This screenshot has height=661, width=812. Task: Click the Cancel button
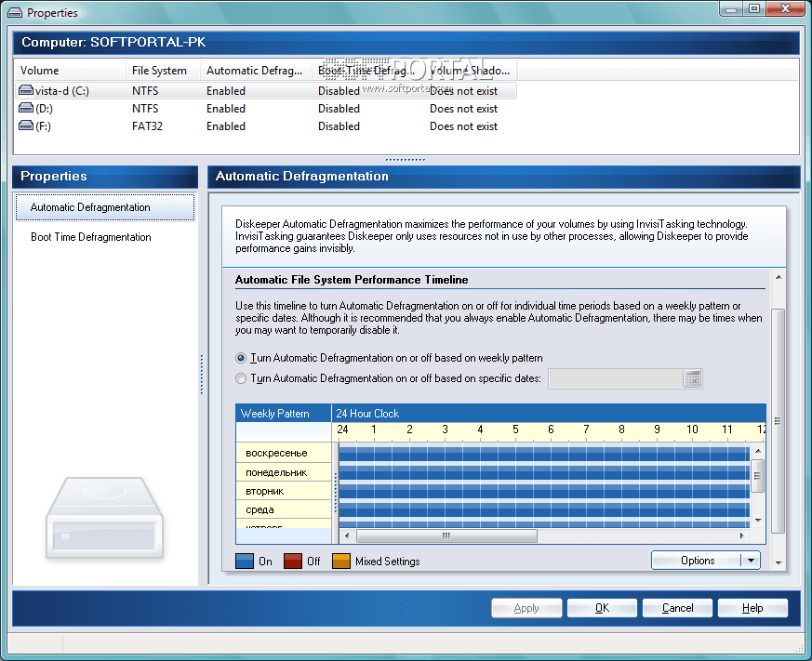pyautogui.click(x=677, y=608)
